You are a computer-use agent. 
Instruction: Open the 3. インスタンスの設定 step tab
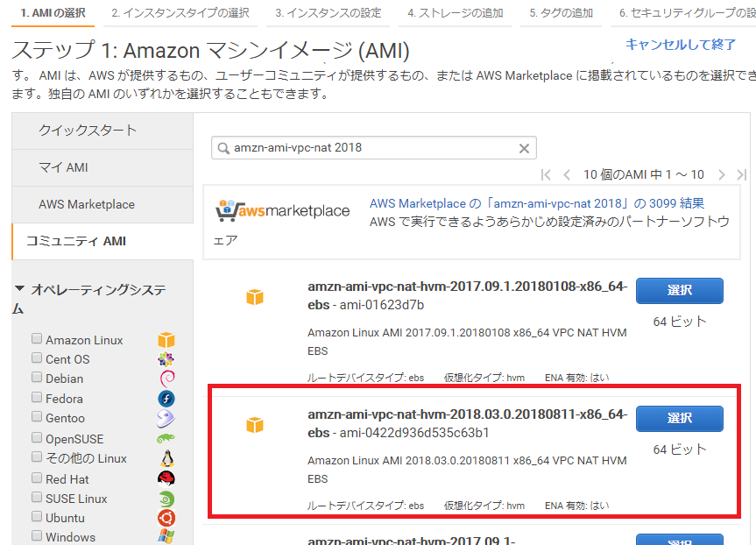329,13
